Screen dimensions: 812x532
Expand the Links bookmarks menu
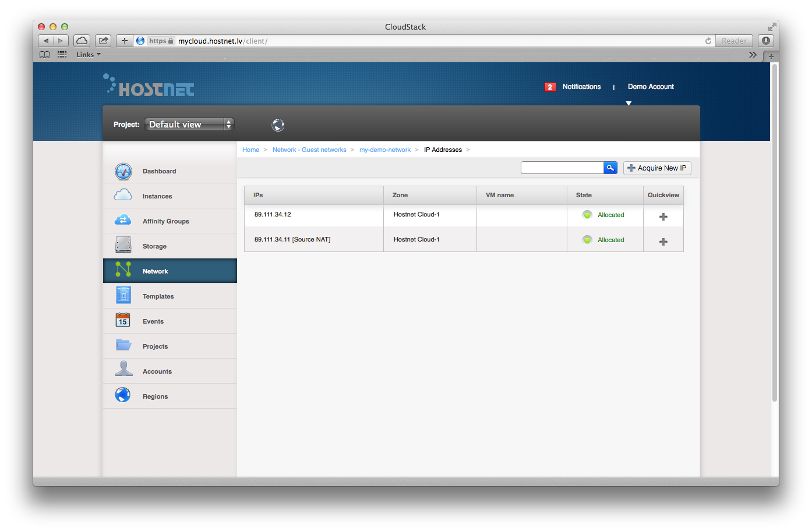[x=88, y=55]
